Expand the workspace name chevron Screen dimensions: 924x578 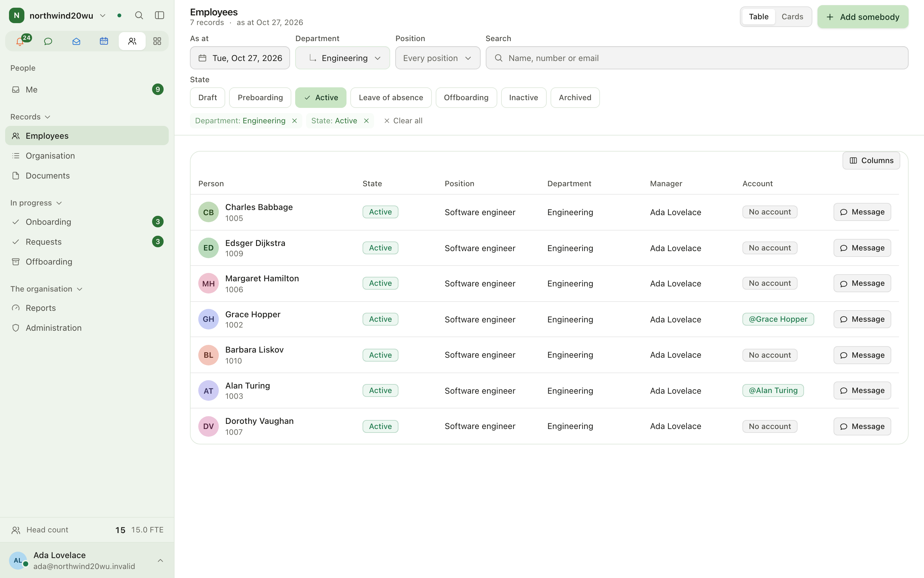pyautogui.click(x=103, y=16)
